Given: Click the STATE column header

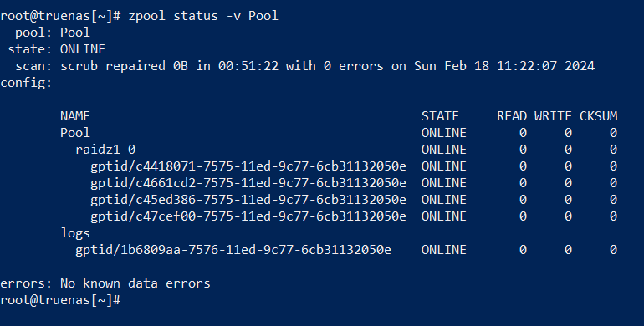Looking at the screenshot, I should click(440, 116).
